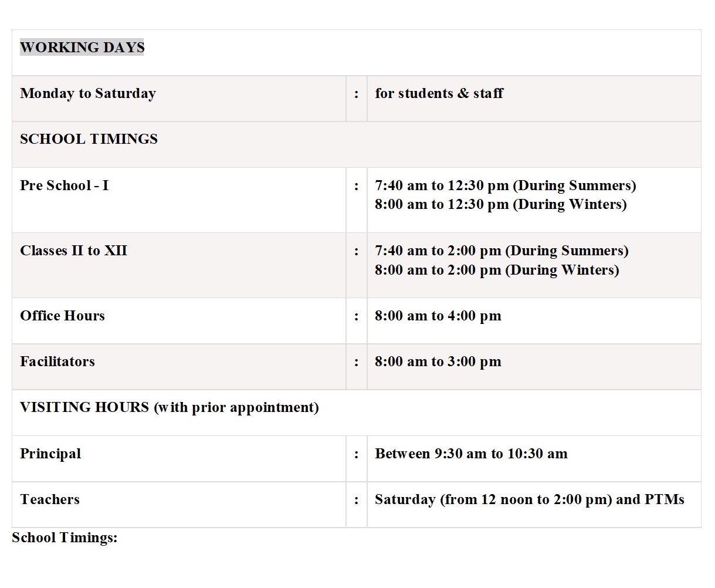Click the highlighted WORKING DAYS heading
715x588 pixels.
coord(82,48)
